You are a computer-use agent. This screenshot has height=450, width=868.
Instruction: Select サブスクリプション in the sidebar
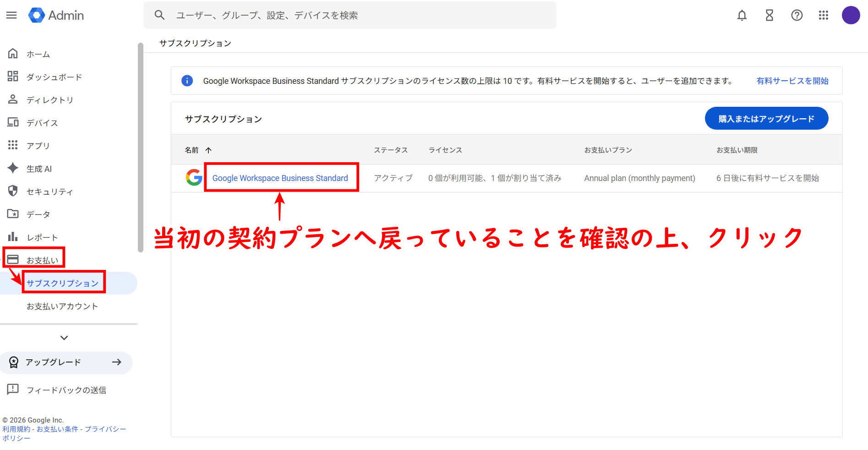tap(62, 283)
